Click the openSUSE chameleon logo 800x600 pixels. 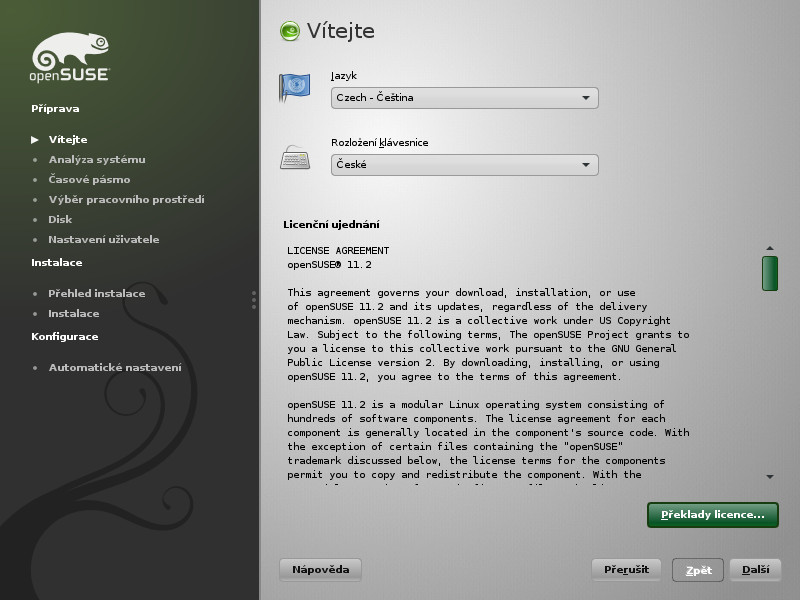[70, 57]
